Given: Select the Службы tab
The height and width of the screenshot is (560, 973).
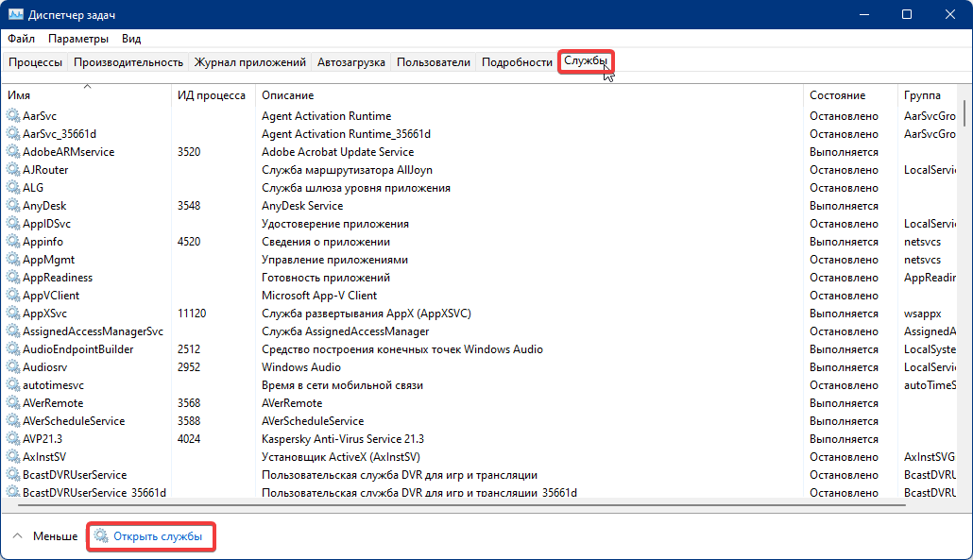Looking at the screenshot, I should [586, 61].
